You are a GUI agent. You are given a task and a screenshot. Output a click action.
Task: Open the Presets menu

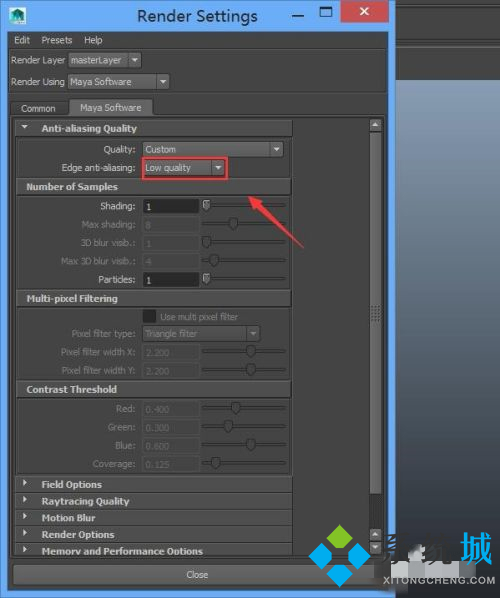tap(57, 40)
